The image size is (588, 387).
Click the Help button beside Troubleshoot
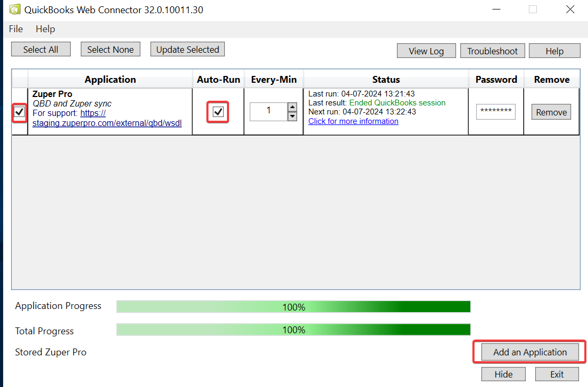click(x=554, y=51)
